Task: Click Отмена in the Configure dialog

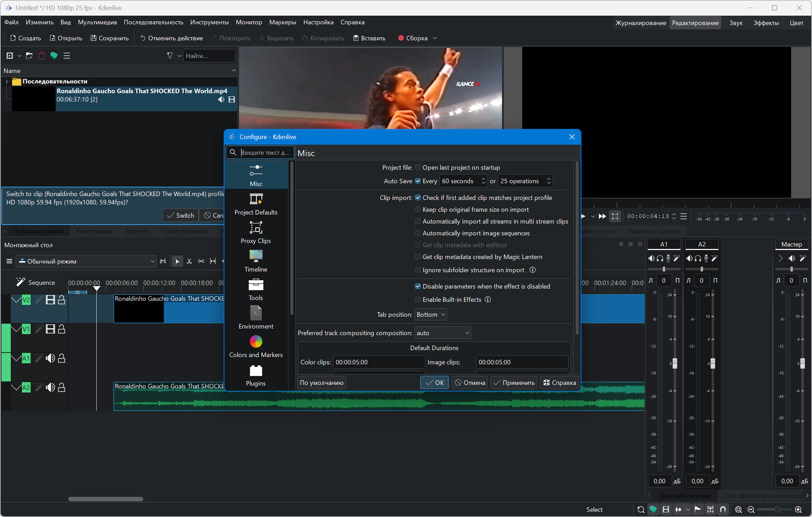Action: click(470, 383)
